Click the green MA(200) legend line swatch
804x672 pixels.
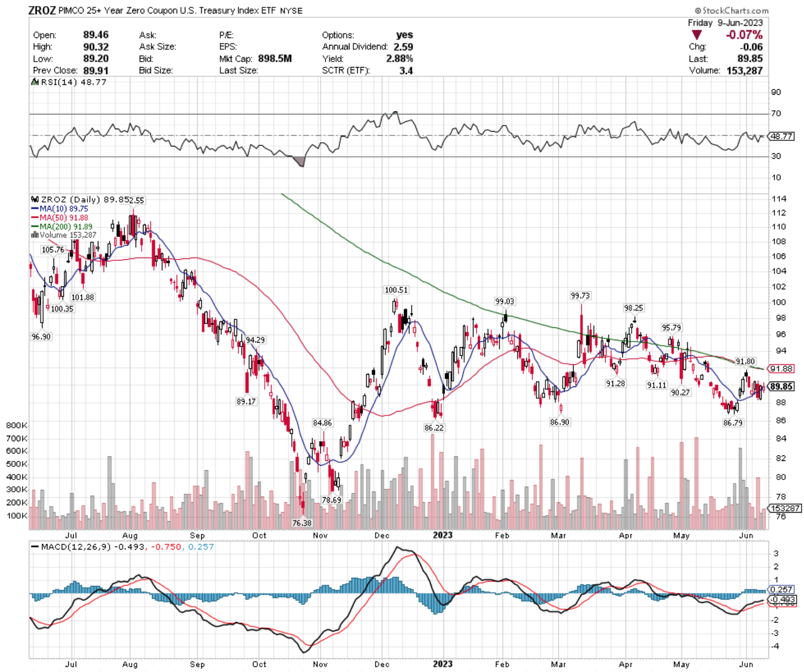(34, 226)
